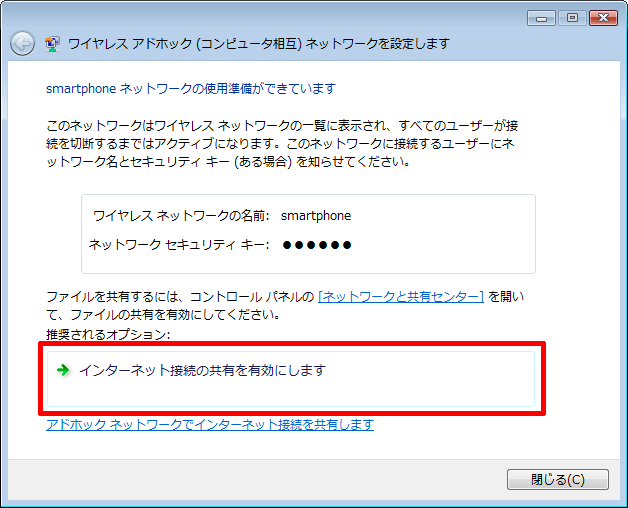Click the masked security key dots
Viewport: 628px width, 508px height.
click(317, 245)
